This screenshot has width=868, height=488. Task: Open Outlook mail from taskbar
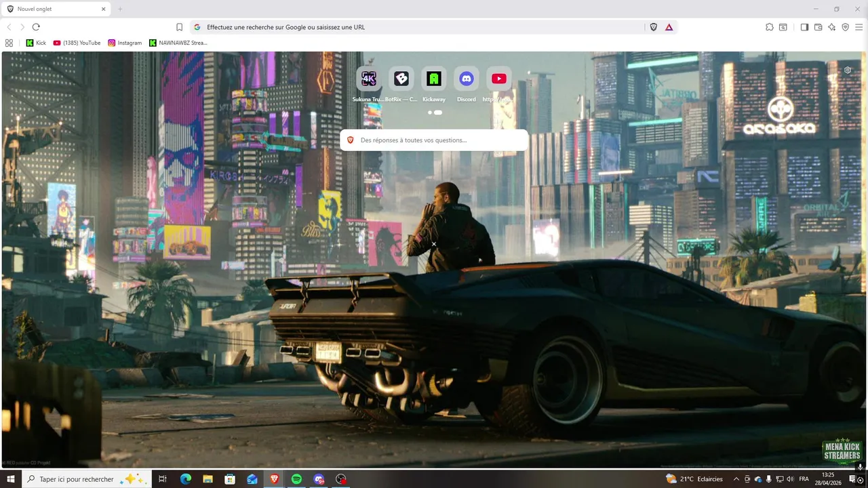tap(252, 479)
